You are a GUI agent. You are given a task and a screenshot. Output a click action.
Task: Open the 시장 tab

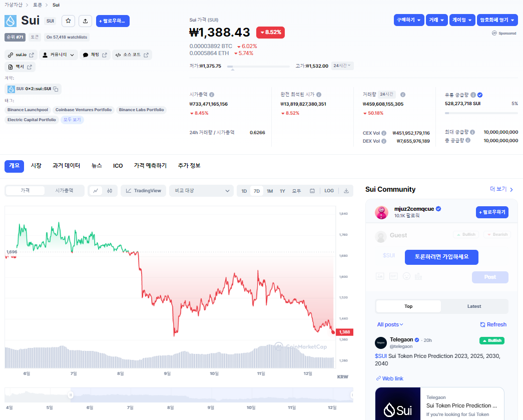click(x=36, y=166)
